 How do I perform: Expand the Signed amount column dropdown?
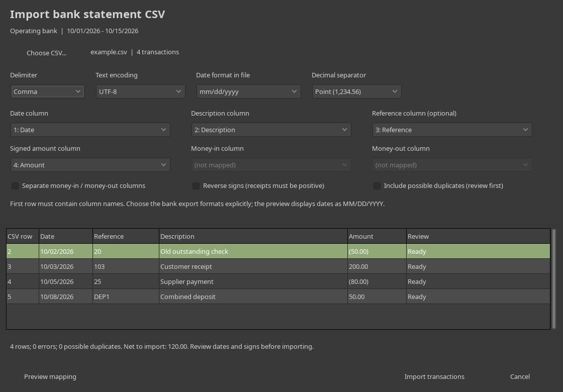(x=90, y=165)
